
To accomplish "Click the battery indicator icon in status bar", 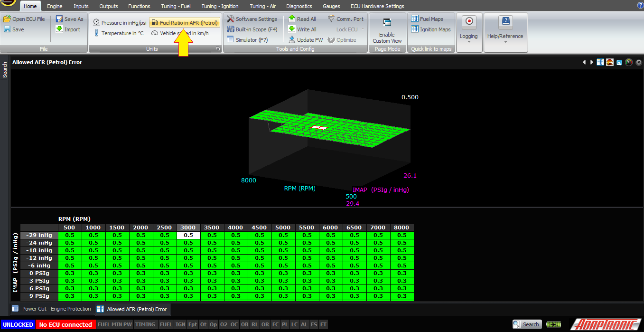I will click(553, 324).
